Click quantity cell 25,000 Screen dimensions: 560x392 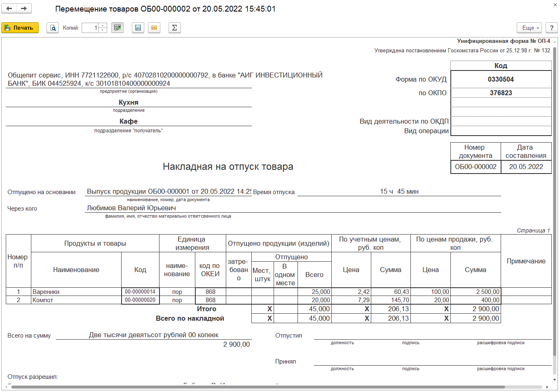coord(314,292)
